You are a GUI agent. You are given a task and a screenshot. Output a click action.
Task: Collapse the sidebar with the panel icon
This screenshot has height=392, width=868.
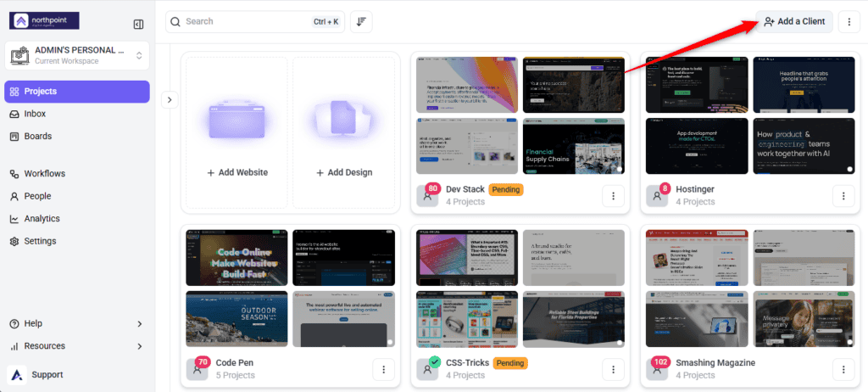(138, 25)
